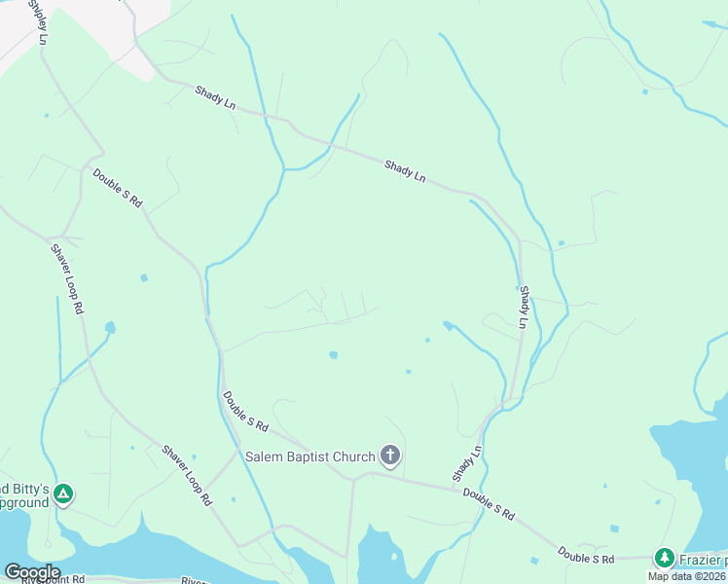
Task: Click Double S Rd label left of church
Action: [x=245, y=412]
